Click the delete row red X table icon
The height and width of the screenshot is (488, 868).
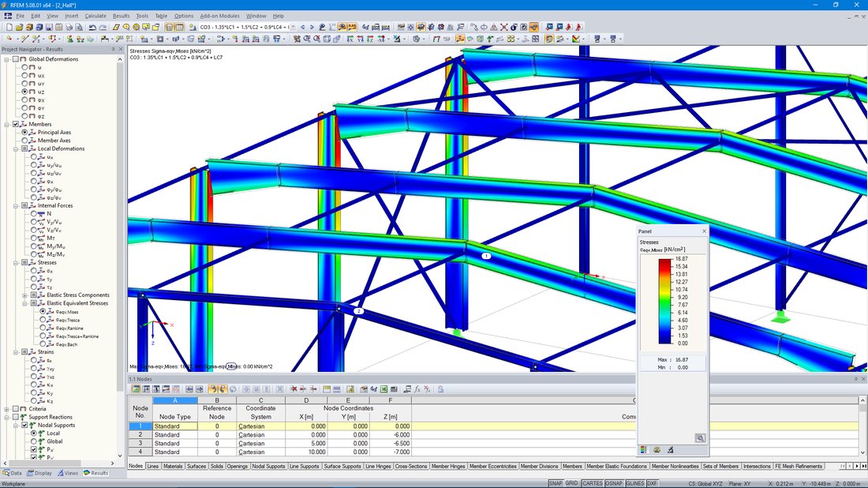coord(294,389)
